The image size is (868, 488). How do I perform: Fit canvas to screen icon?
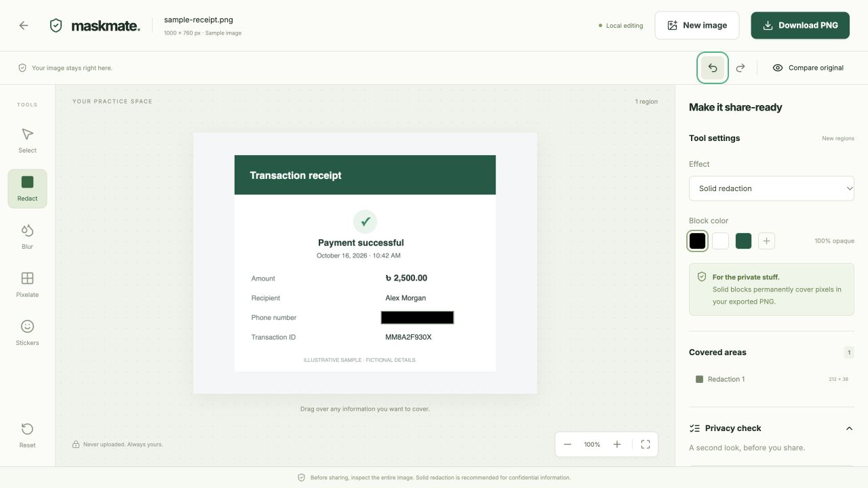coord(646,445)
